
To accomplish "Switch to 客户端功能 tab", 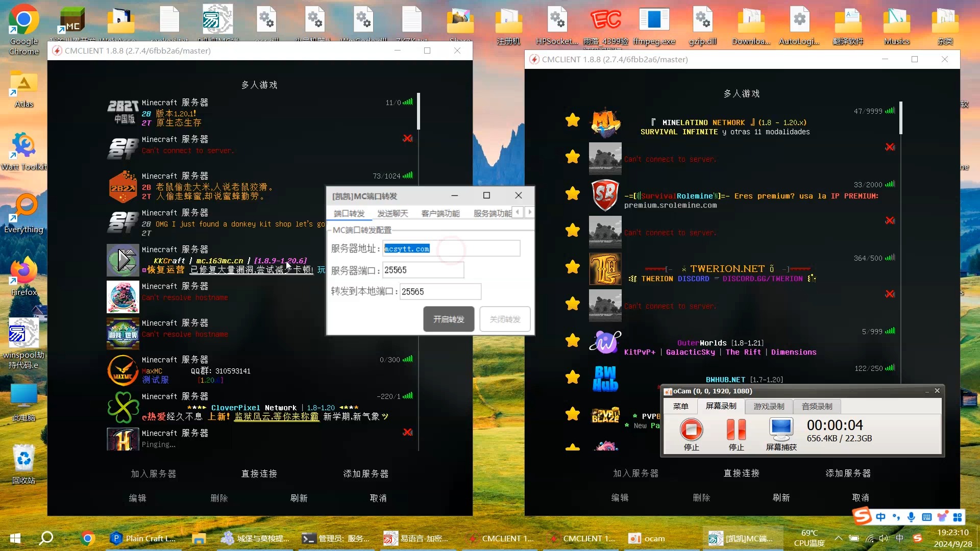I will coord(440,213).
